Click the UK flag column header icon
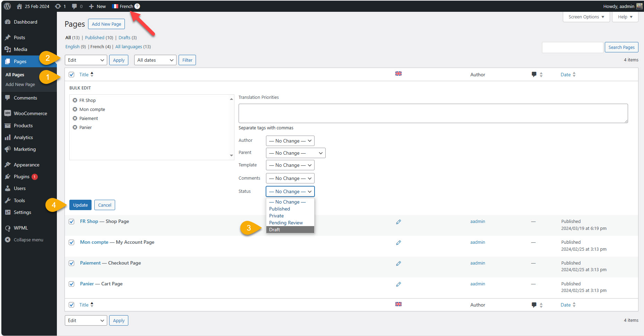The image size is (644, 336). (398, 74)
